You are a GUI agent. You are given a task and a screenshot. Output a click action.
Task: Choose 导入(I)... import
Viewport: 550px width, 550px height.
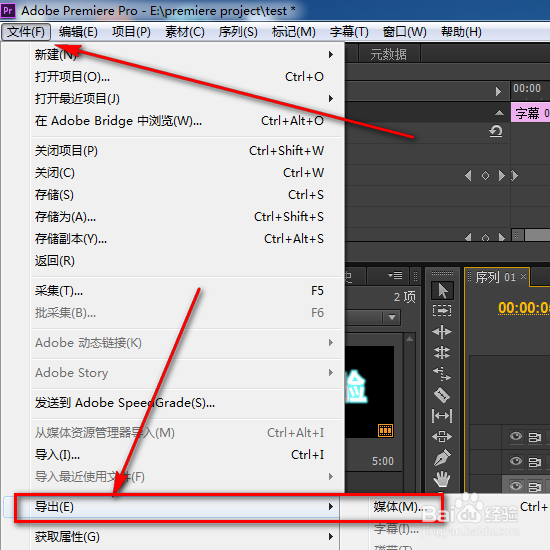[x=186, y=455]
